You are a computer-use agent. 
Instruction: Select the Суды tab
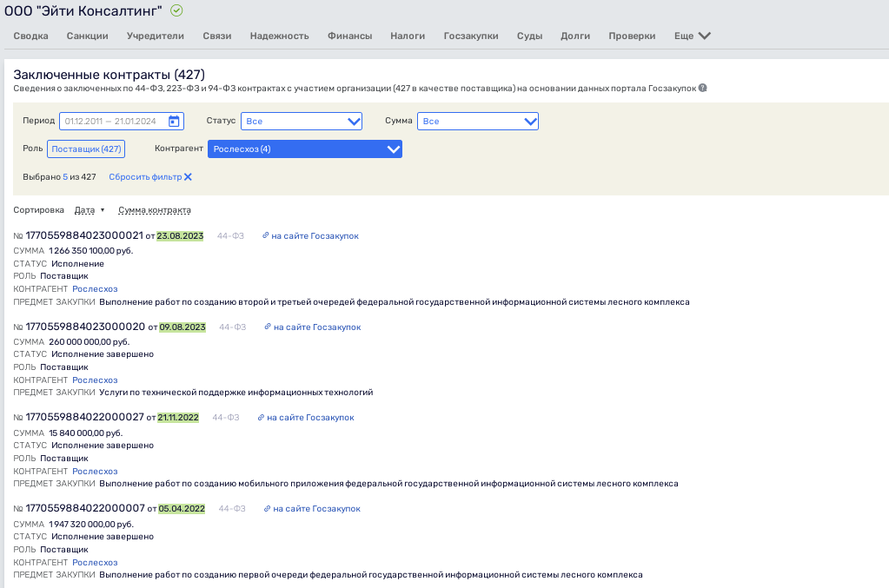click(529, 36)
